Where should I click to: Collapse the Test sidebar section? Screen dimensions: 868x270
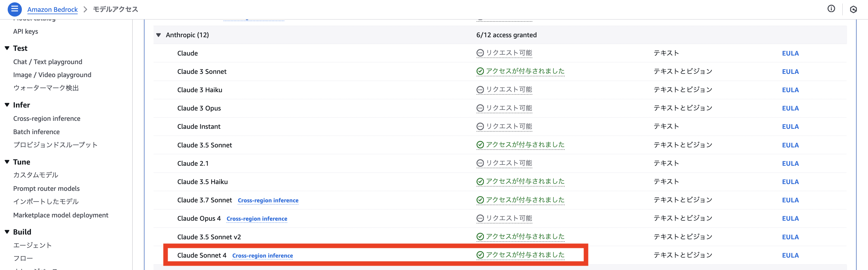(7, 48)
